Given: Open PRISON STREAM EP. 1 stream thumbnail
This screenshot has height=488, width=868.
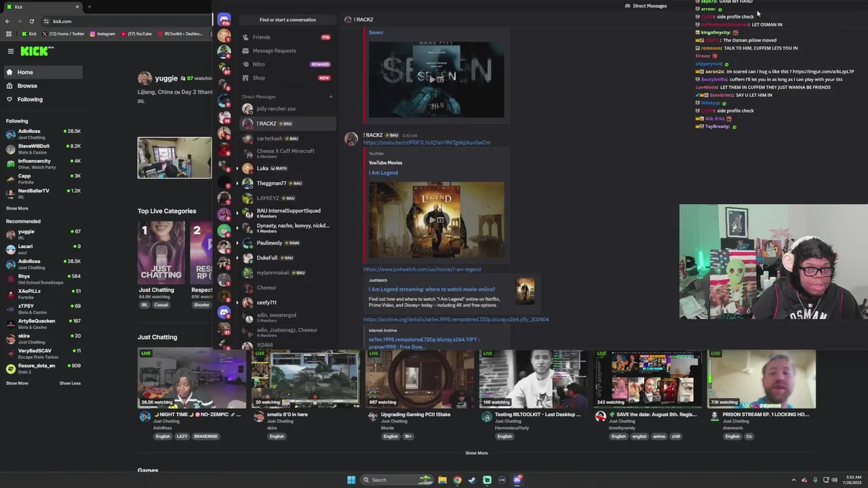Looking at the screenshot, I should (762, 379).
